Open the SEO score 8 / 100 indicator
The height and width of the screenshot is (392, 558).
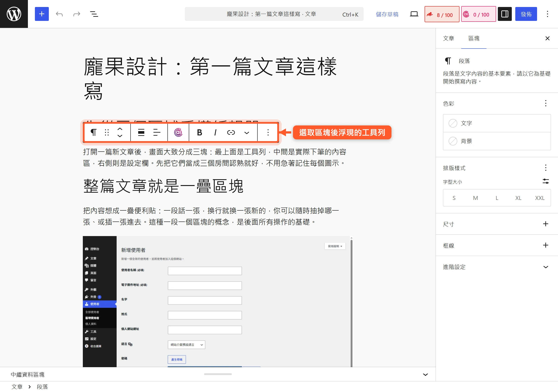[442, 14]
